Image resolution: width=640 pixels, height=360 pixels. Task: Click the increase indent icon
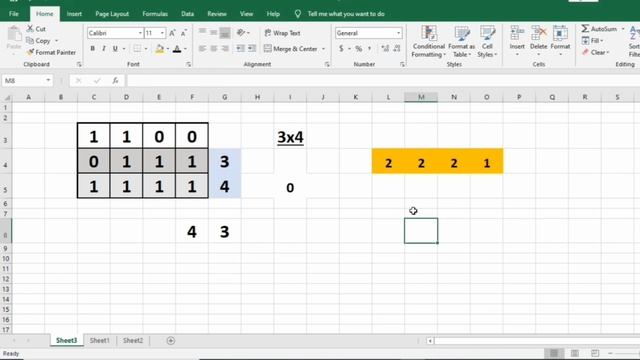tap(252, 49)
